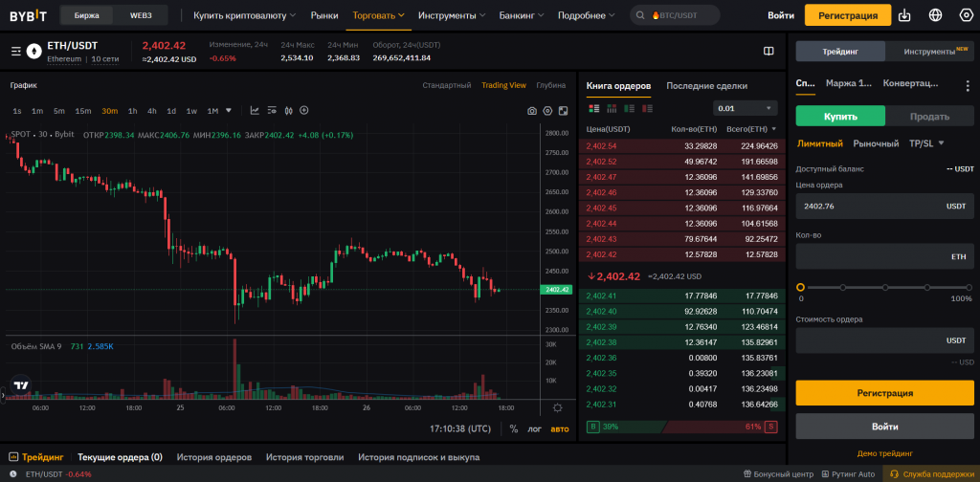The image size is (980, 482).
Task: Expand the chart to fullscreen
Action: pos(563,111)
